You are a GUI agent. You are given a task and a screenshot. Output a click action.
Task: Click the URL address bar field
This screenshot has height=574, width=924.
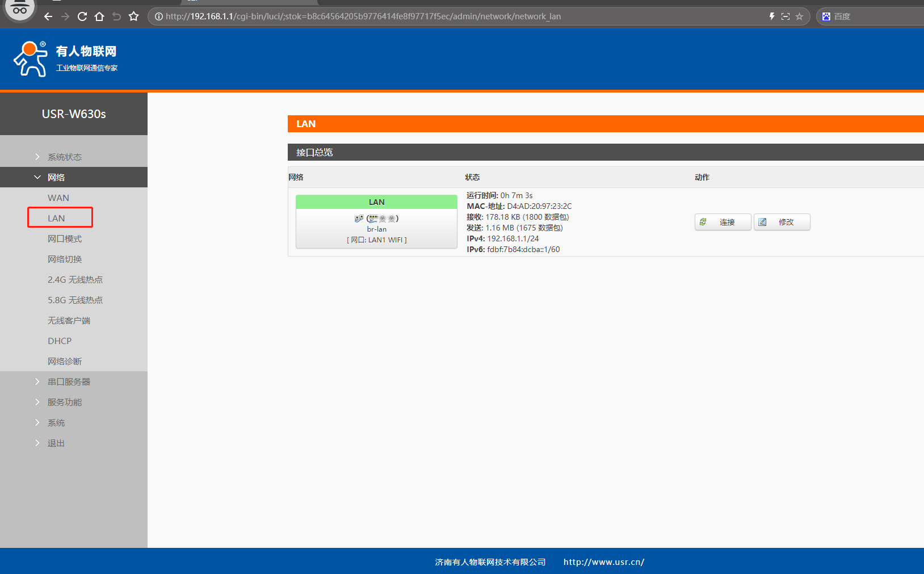(x=454, y=16)
